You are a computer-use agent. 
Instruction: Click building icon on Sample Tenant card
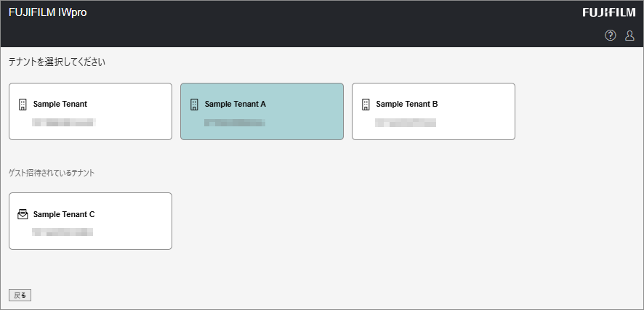[x=23, y=104]
